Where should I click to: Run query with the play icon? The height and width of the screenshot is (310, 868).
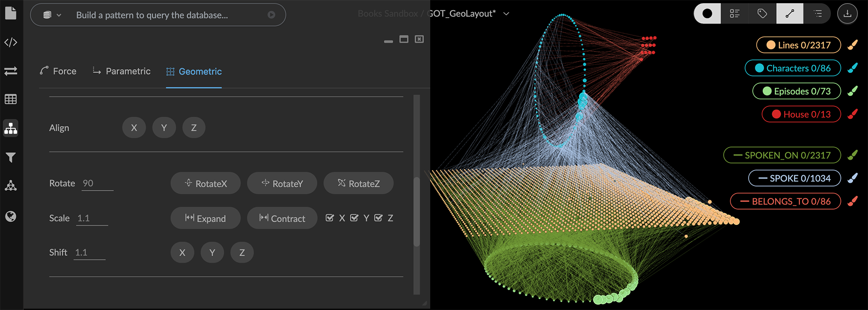(x=271, y=15)
